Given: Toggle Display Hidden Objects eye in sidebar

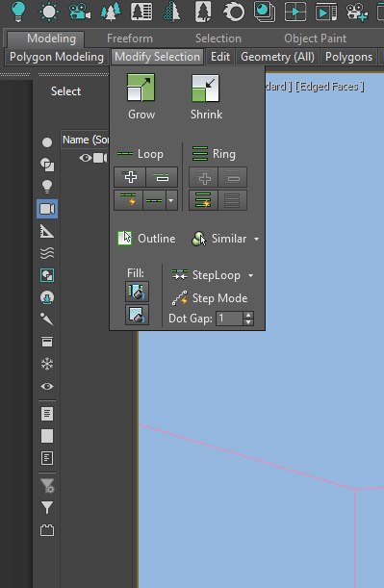Looking at the screenshot, I should click(x=47, y=386).
